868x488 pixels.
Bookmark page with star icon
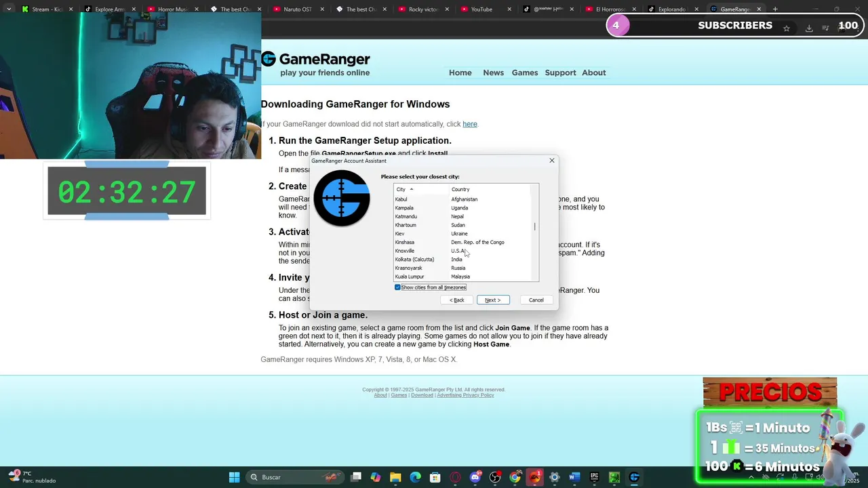click(x=787, y=28)
